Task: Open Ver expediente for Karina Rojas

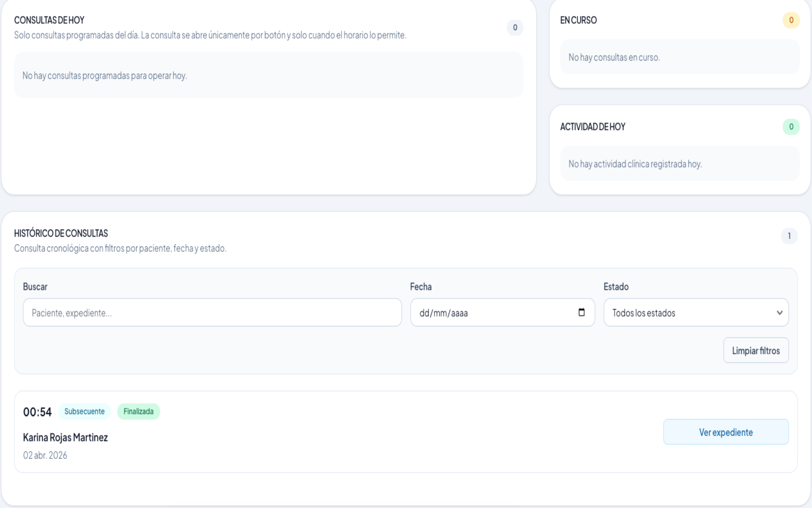Action: [725, 432]
